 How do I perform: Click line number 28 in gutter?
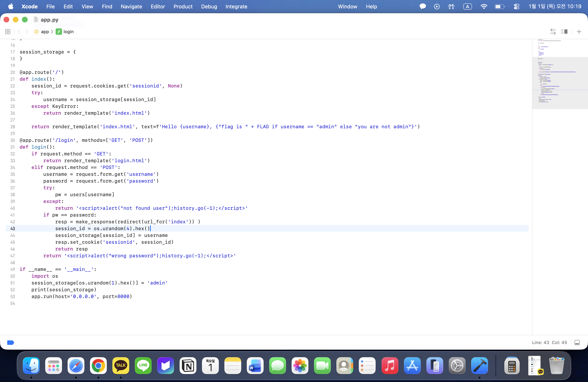tap(13, 127)
